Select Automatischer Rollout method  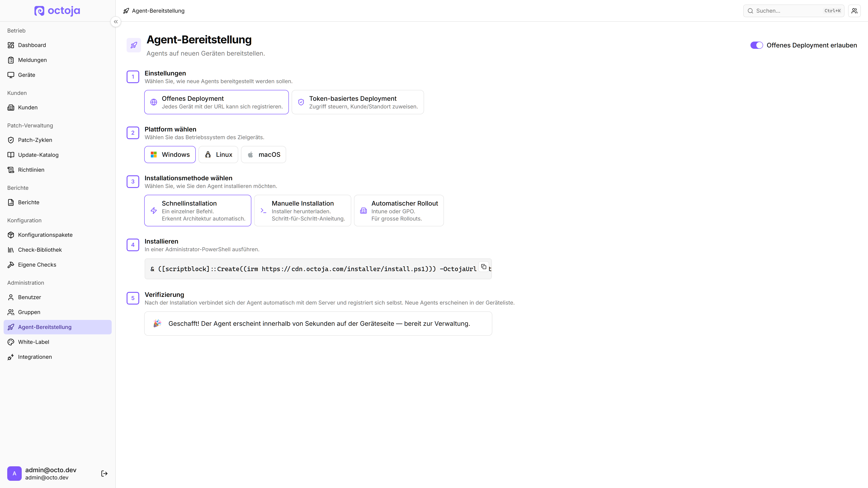click(399, 211)
